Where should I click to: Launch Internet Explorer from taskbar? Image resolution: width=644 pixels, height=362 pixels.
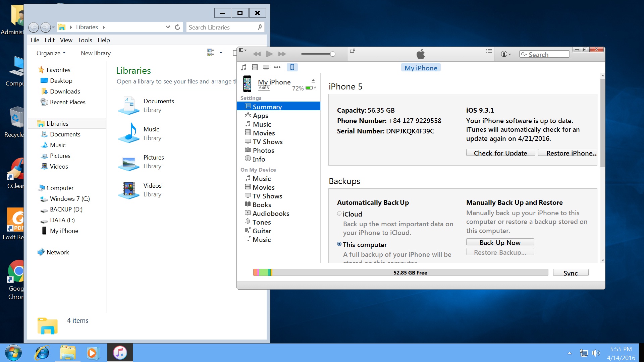(x=42, y=353)
